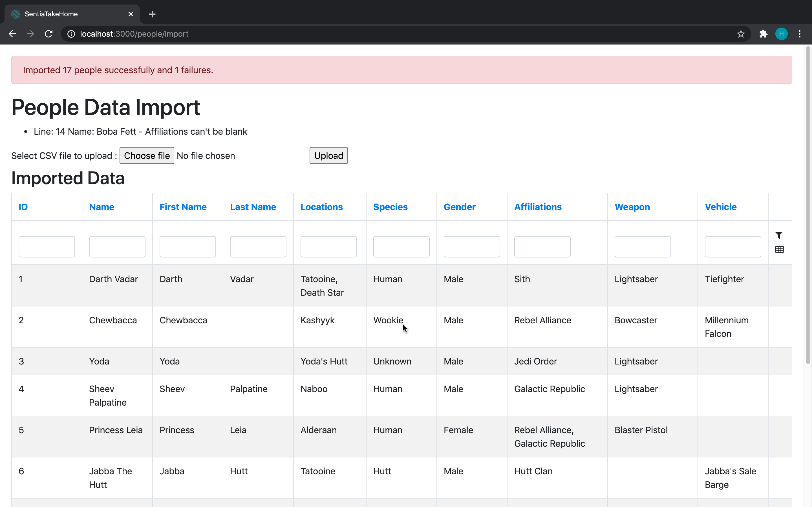Sort table by Name column header
Viewport: 812px width, 507px height.
[102, 207]
